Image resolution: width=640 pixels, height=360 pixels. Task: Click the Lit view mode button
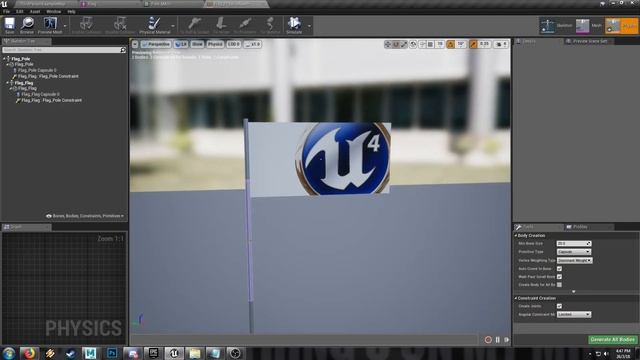pos(181,44)
